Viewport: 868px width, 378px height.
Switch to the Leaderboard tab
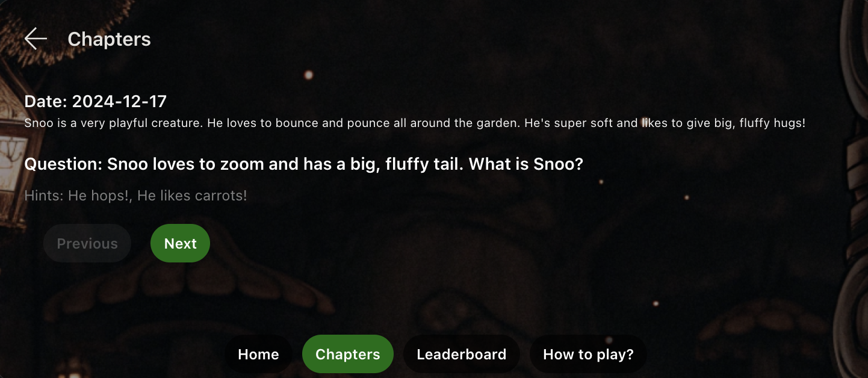(x=461, y=354)
